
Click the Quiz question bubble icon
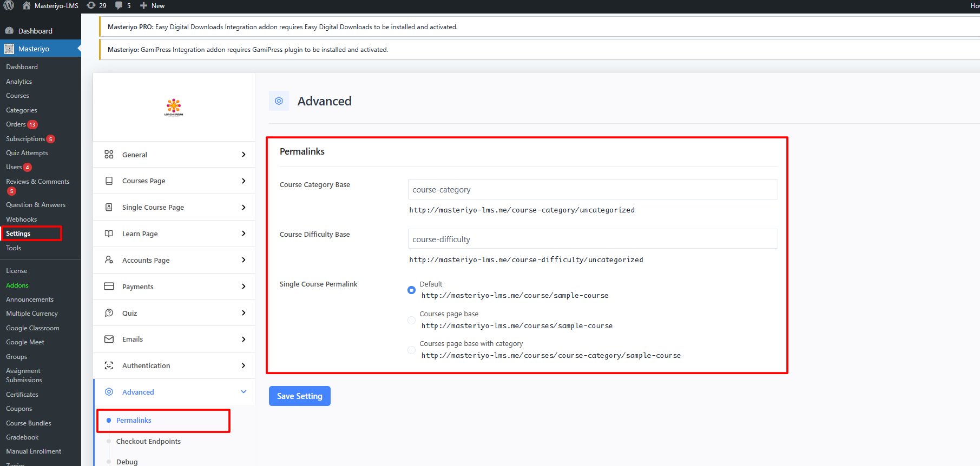[x=109, y=312]
